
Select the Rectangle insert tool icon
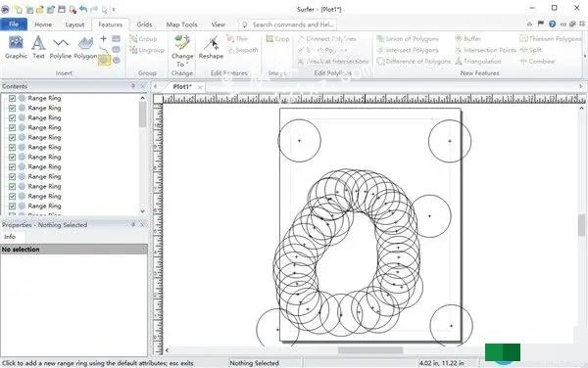coord(117,38)
